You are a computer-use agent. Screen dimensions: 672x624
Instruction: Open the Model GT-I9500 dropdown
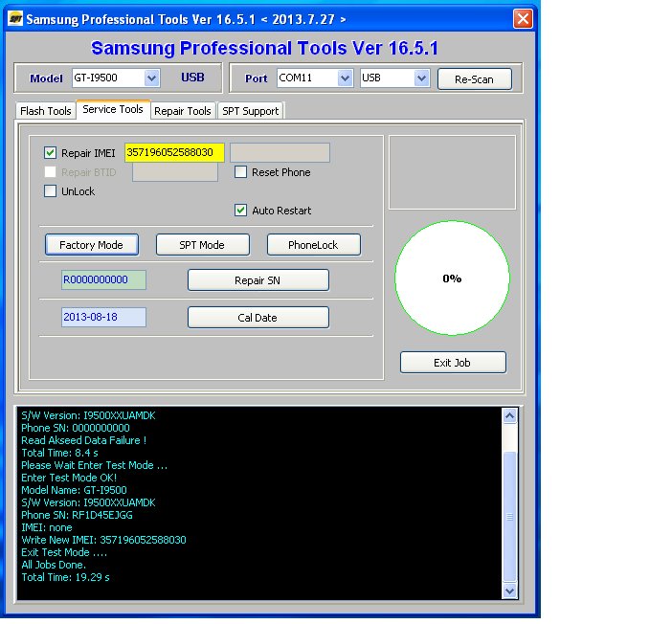click(x=151, y=78)
